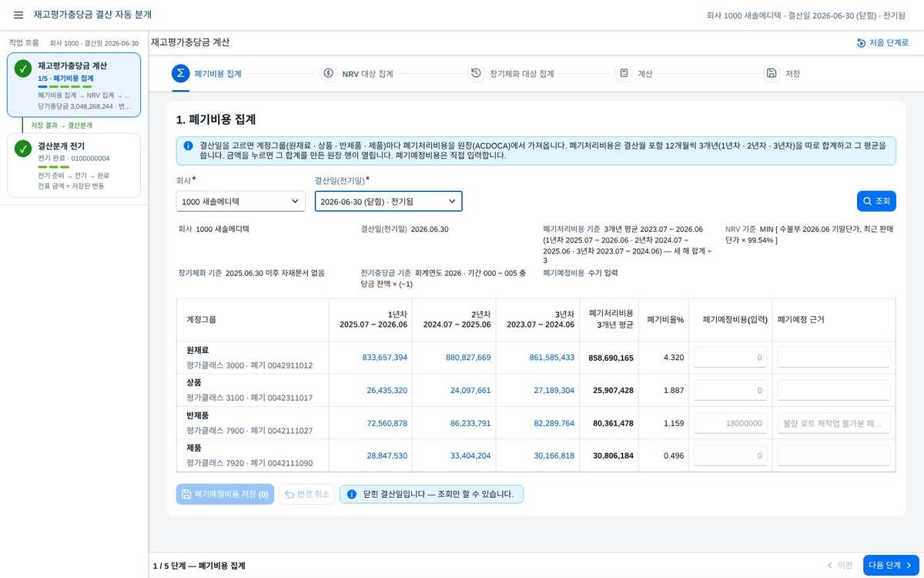The width and height of the screenshot is (924, 578).
Task: Click the 상품 3개년 평균 25,907,428
Action: (x=613, y=390)
